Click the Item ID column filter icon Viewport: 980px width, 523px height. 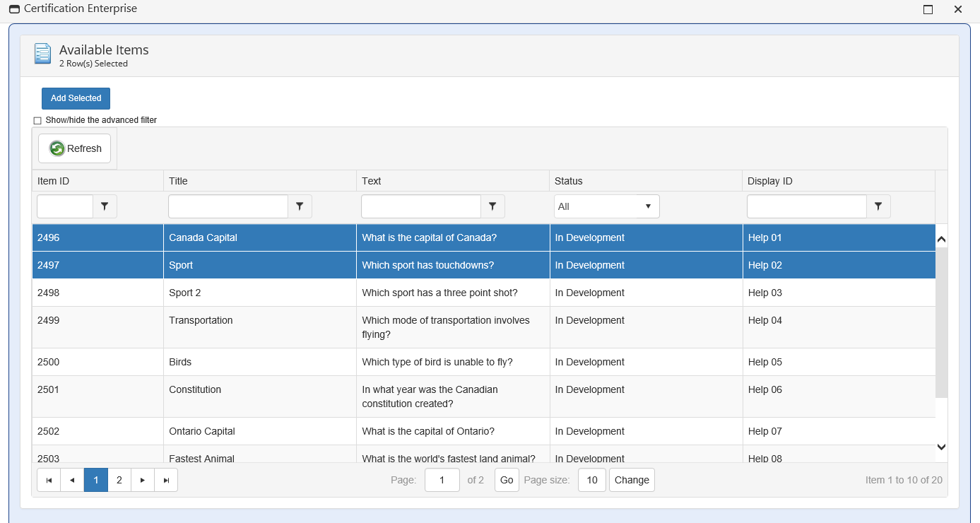coord(105,206)
